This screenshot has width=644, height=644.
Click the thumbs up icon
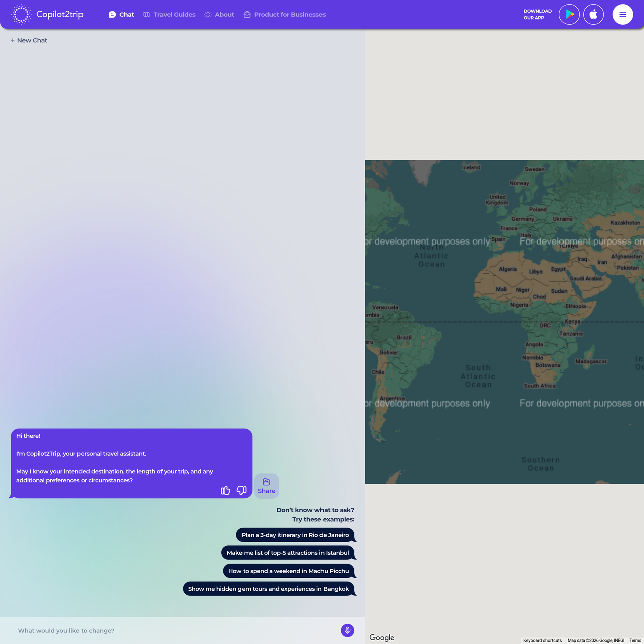(x=226, y=490)
